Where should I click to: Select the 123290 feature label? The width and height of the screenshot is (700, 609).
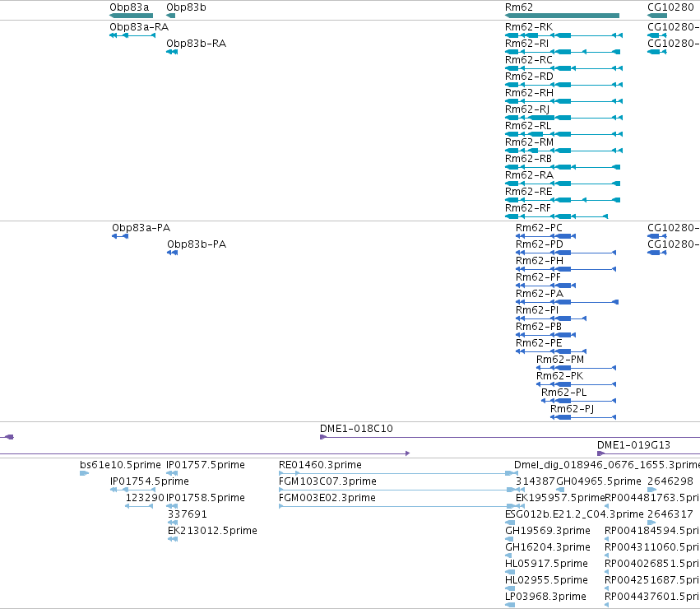coord(145,498)
